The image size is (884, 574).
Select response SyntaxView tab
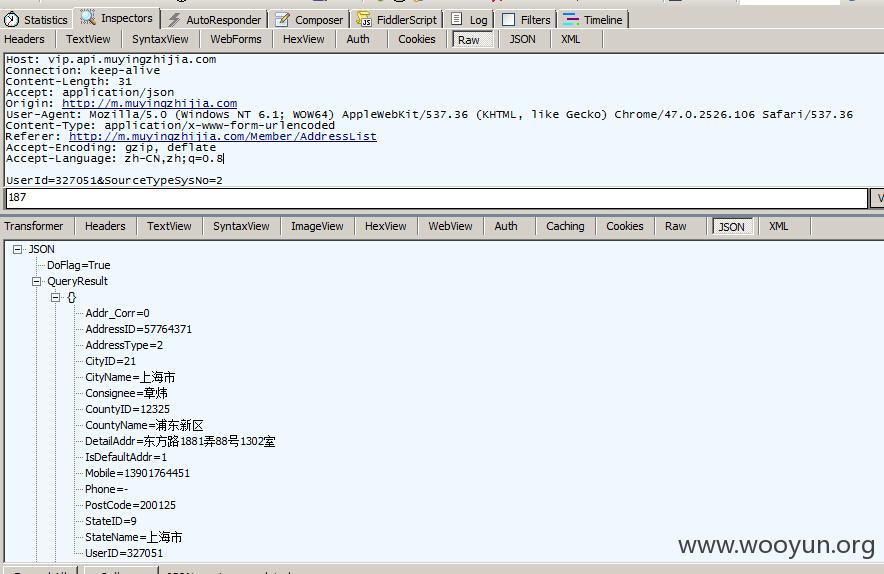(x=241, y=226)
